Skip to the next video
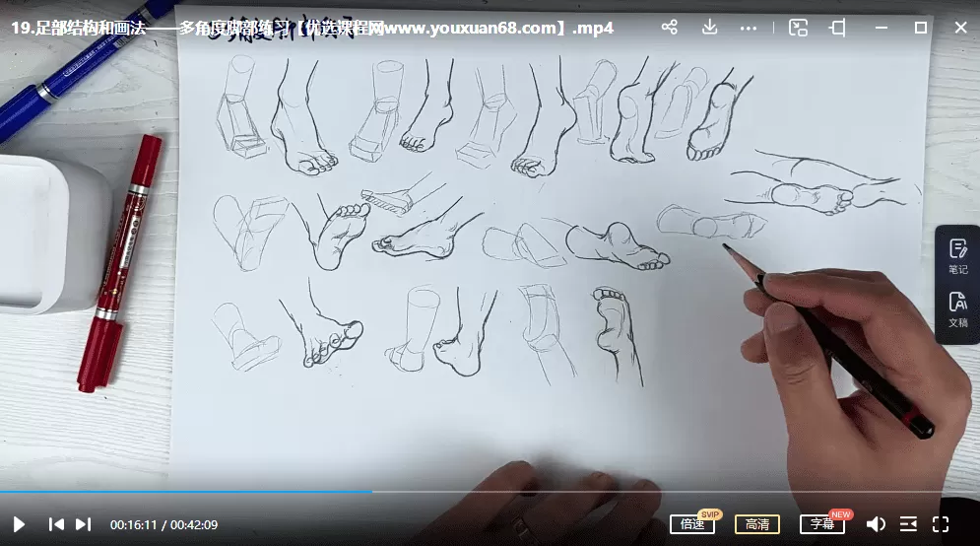 83,524
